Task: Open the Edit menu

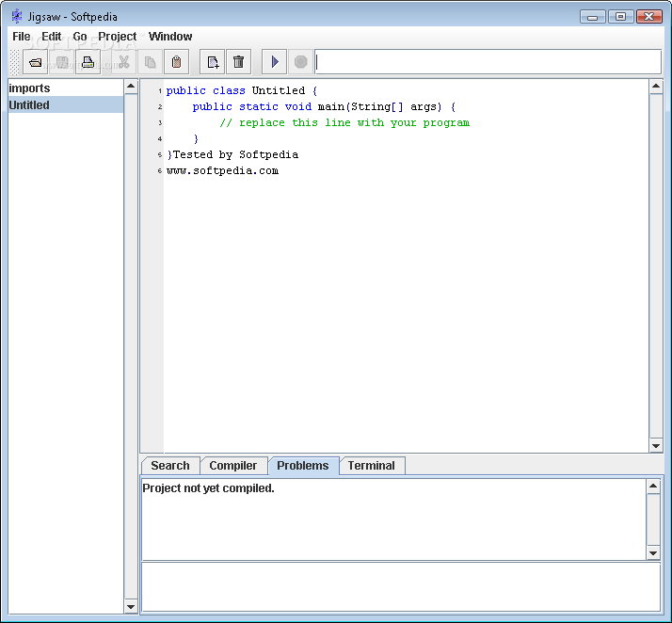Action: coord(52,37)
